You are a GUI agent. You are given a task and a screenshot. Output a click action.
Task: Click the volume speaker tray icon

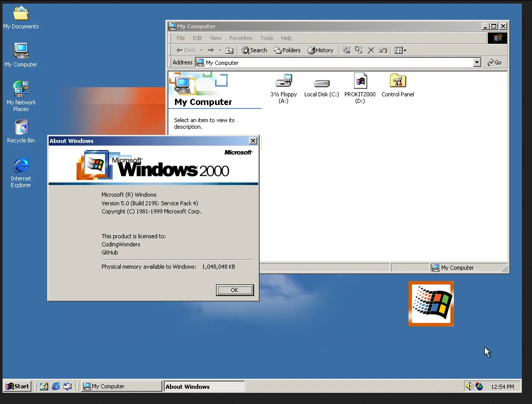coord(469,386)
